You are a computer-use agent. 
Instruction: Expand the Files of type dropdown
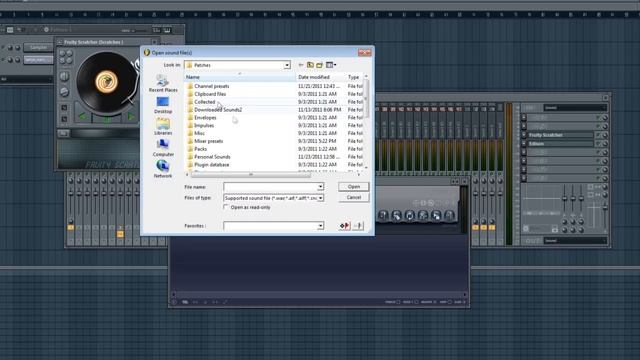320,198
